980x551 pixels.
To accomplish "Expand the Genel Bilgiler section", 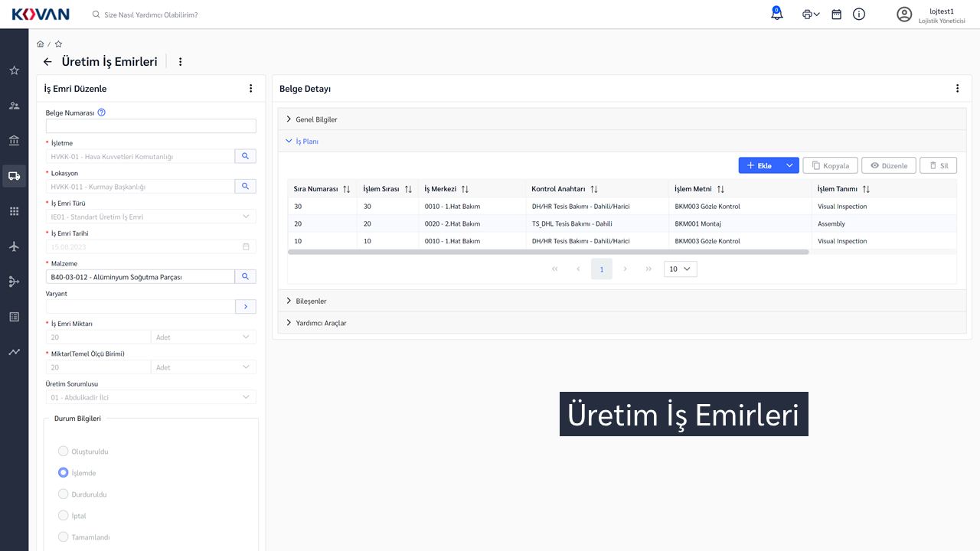I will click(x=622, y=119).
